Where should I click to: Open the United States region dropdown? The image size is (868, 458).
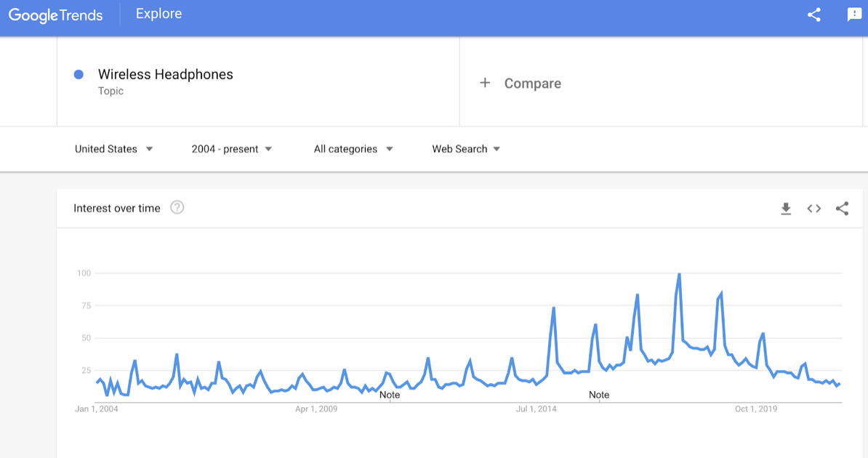(x=113, y=149)
